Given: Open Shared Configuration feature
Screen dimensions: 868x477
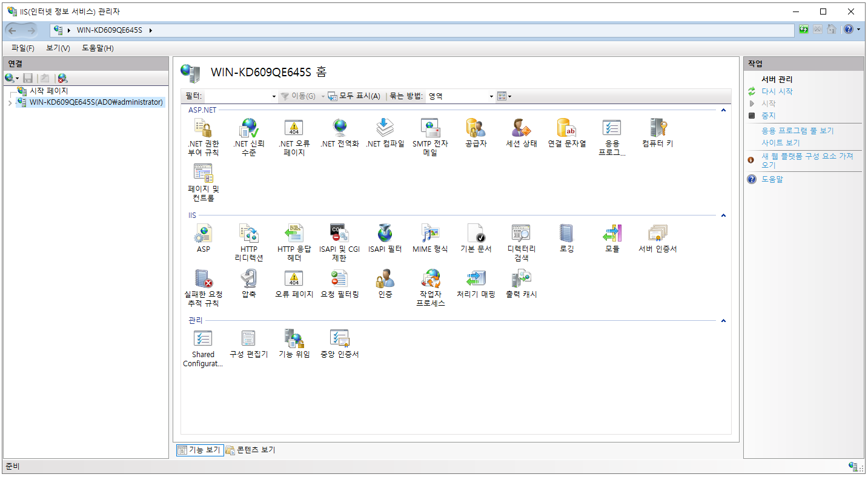Looking at the screenshot, I should pyautogui.click(x=203, y=349).
